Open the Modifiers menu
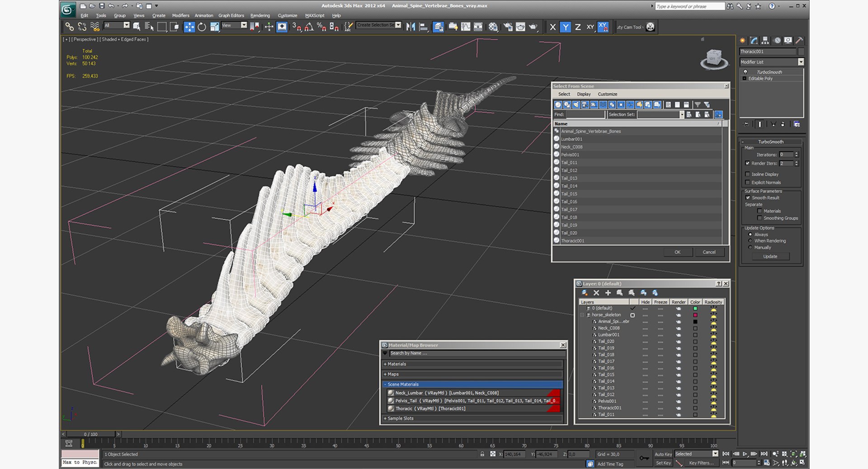 tap(180, 15)
